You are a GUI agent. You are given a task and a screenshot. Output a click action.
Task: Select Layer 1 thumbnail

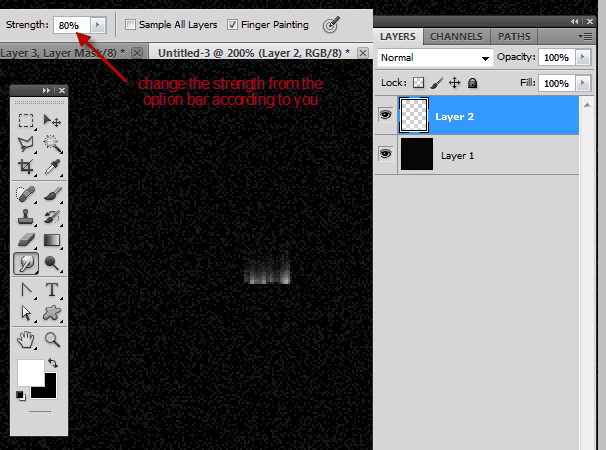tap(417, 154)
